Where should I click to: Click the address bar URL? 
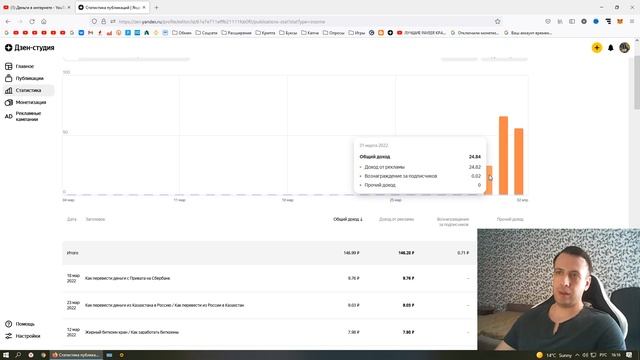(222, 22)
